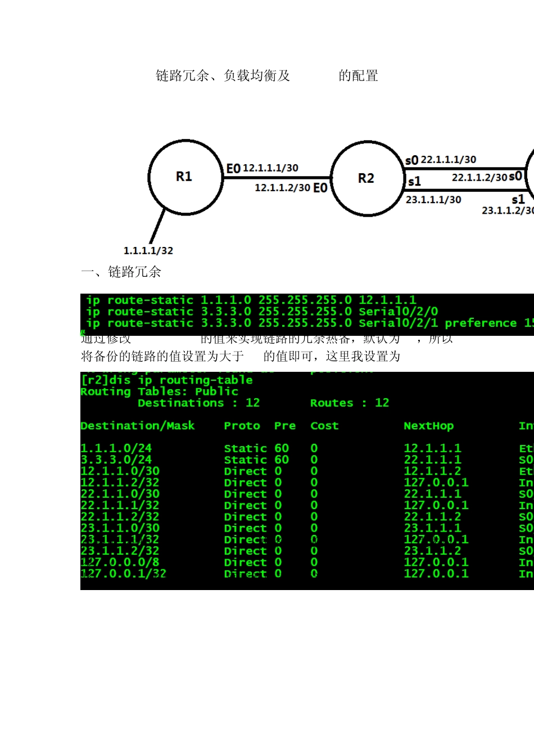This screenshot has height=756, width=534.
Task: Click the label 12.1.1.2/30 E0 near R2
Action: [x=291, y=187]
